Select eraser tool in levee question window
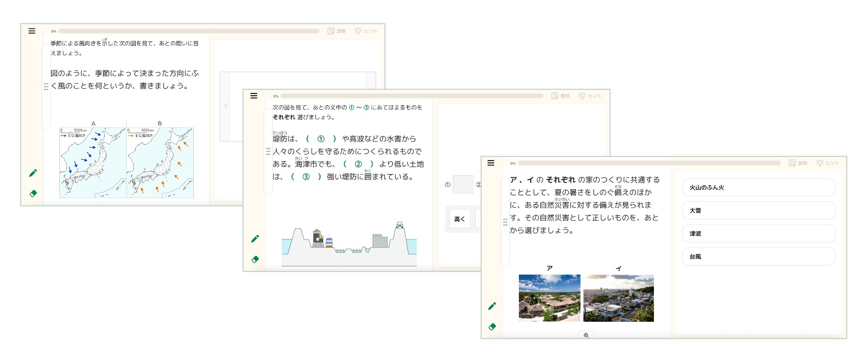This screenshot has height=361, width=868. 255,259
